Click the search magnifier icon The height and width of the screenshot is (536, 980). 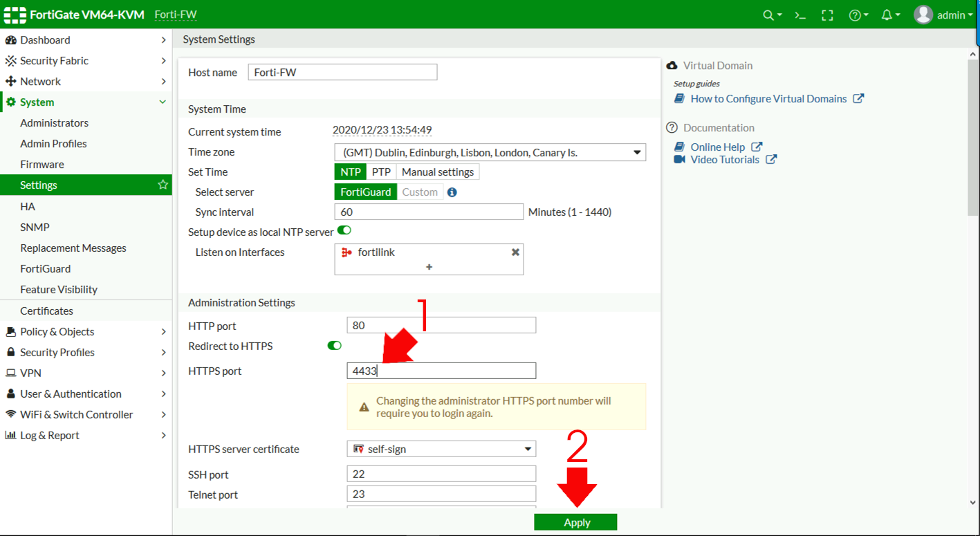pos(768,15)
